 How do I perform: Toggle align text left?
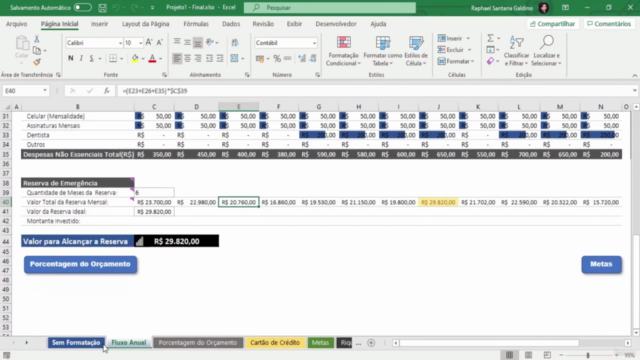(177, 59)
